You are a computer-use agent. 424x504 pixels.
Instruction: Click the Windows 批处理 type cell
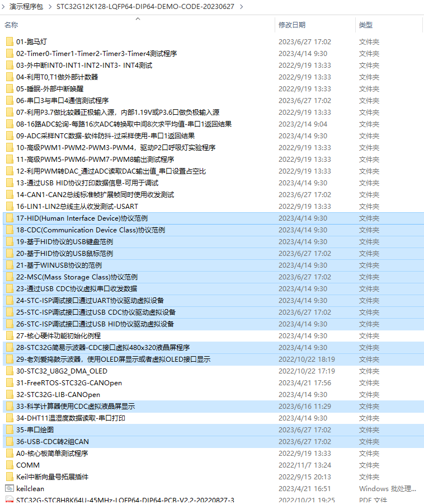click(388, 488)
